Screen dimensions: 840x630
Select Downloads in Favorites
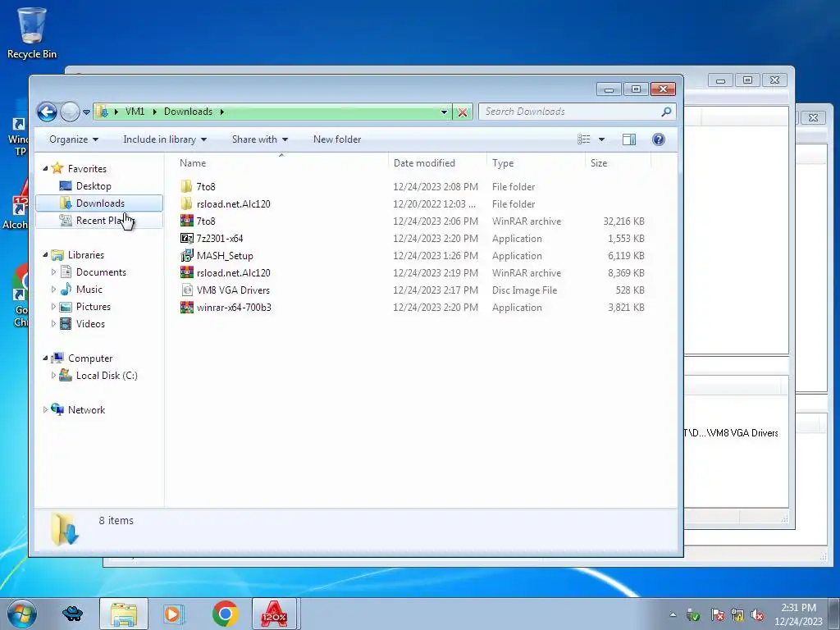tap(99, 203)
